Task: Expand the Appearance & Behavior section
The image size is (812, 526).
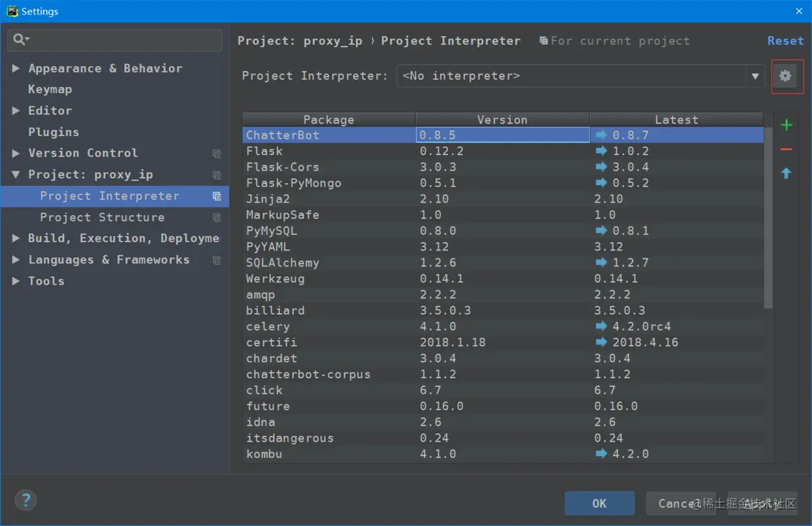Action: coord(16,68)
